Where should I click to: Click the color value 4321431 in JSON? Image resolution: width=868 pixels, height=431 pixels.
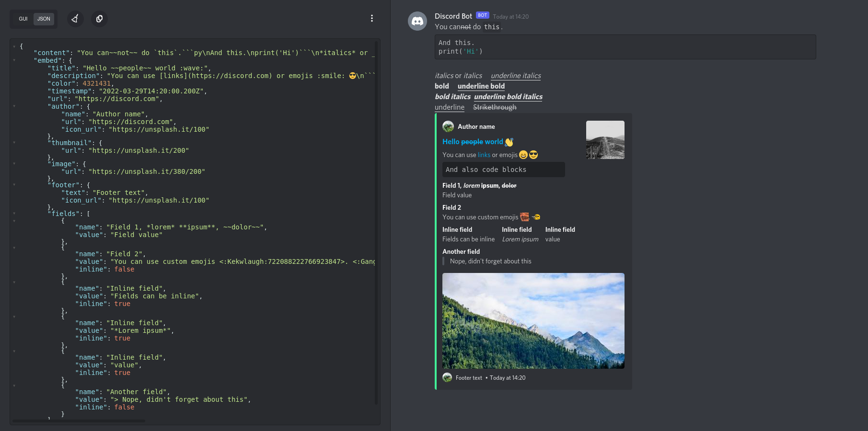96,83
